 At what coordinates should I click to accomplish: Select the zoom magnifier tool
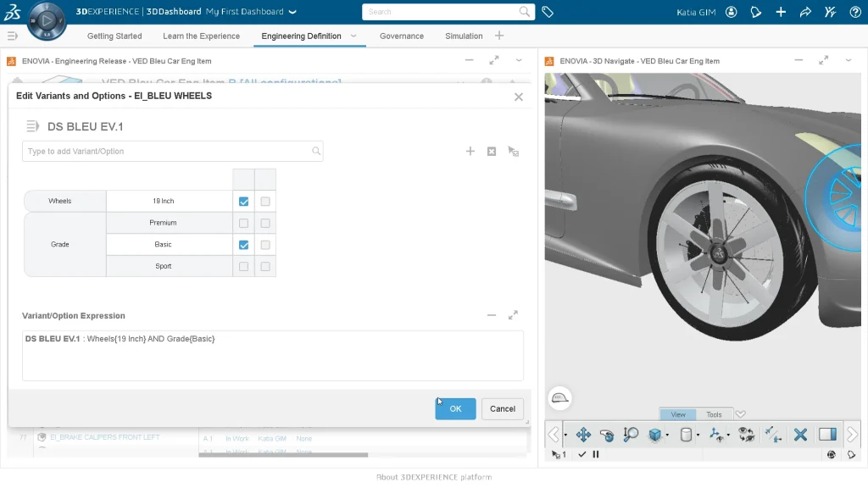(x=631, y=435)
